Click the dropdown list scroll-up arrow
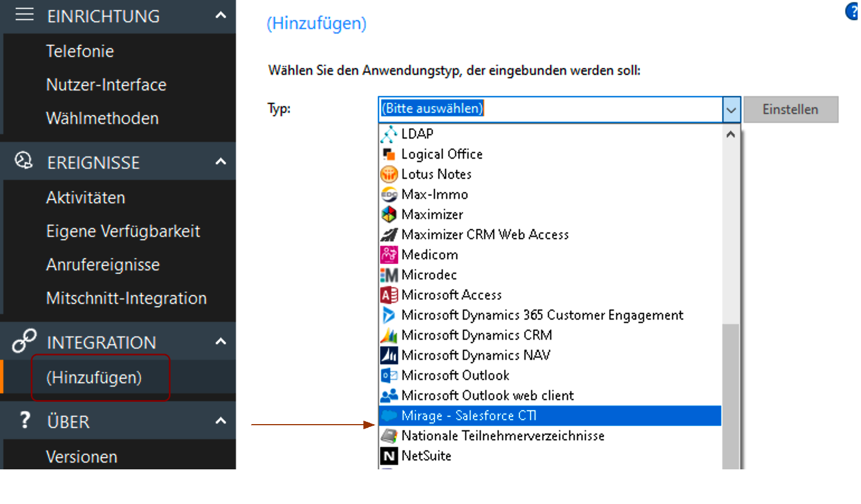The image size is (861, 504). click(730, 135)
